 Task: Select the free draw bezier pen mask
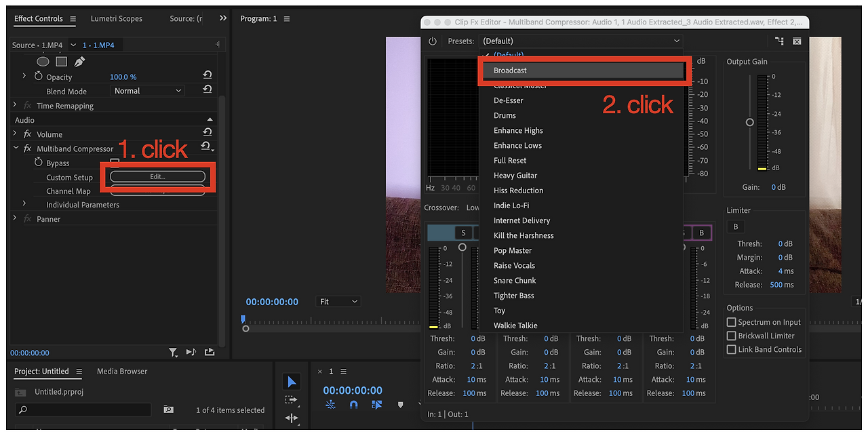coord(79,62)
